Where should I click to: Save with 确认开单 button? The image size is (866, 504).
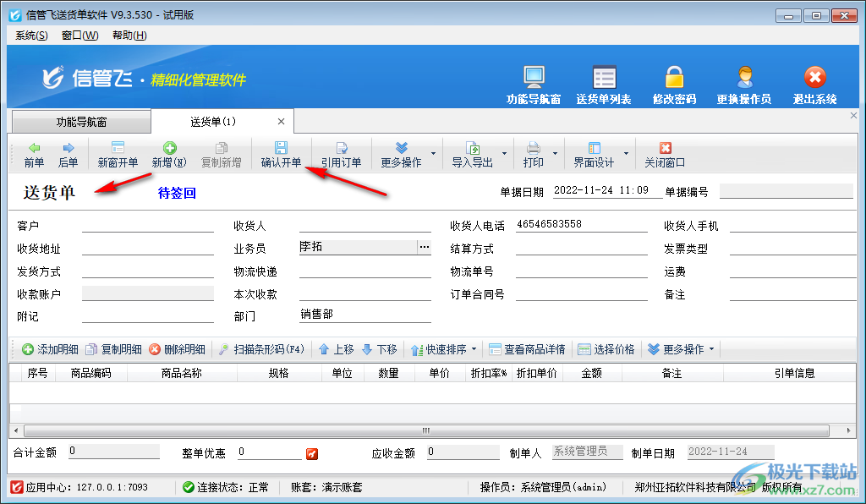281,155
